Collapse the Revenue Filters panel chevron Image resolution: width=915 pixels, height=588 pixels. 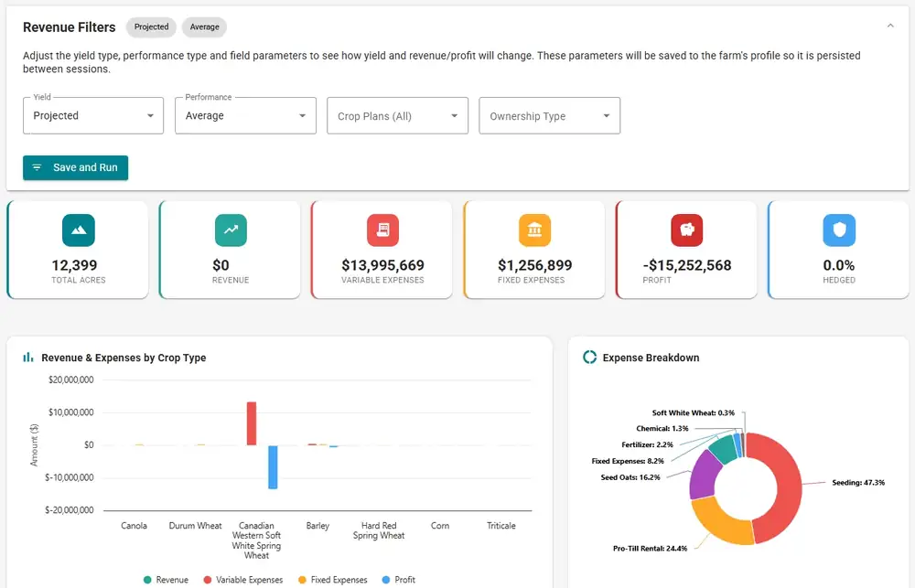890,26
